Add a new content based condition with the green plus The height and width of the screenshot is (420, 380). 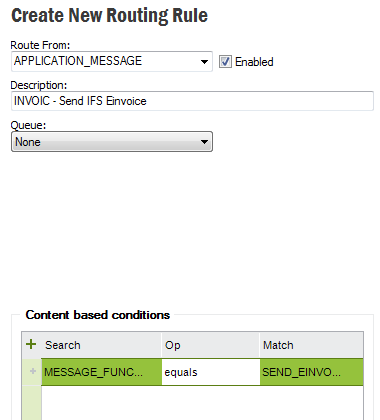(31, 344)
